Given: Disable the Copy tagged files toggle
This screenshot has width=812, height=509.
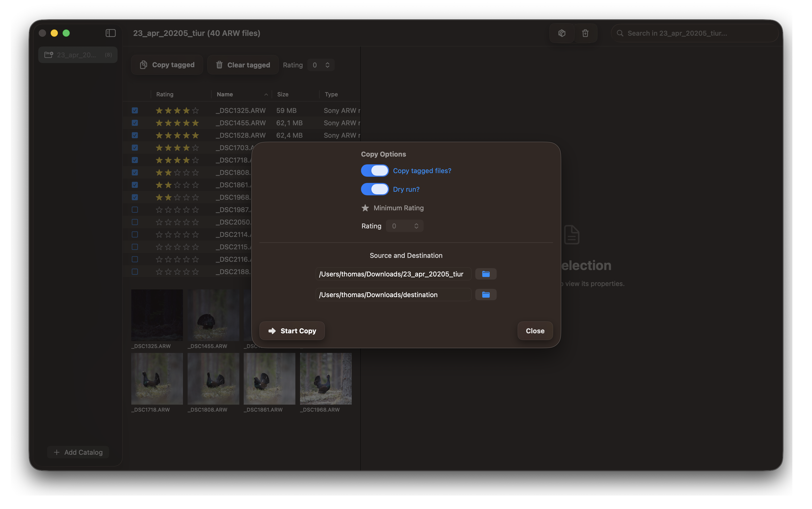Looking at the screenshot, I should [374, 170].
